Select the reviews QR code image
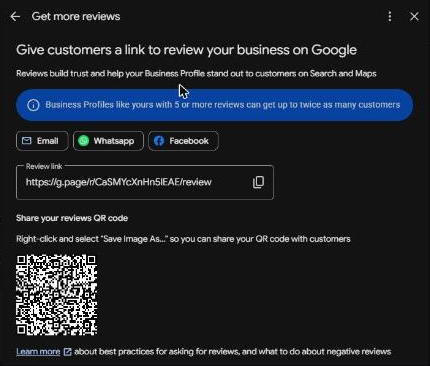 point(56,295)
